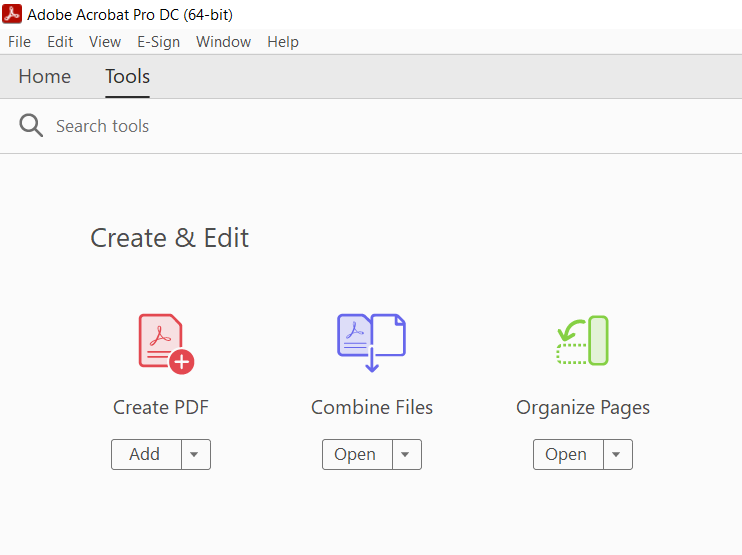Open the Help menu
742x555 pixels.
click(x=283, y=42)
